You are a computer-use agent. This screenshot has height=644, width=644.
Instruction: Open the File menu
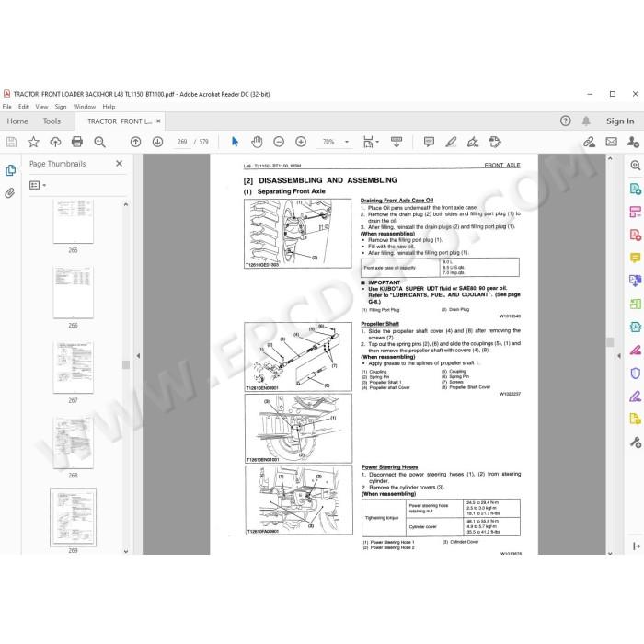tap(7, 107)
